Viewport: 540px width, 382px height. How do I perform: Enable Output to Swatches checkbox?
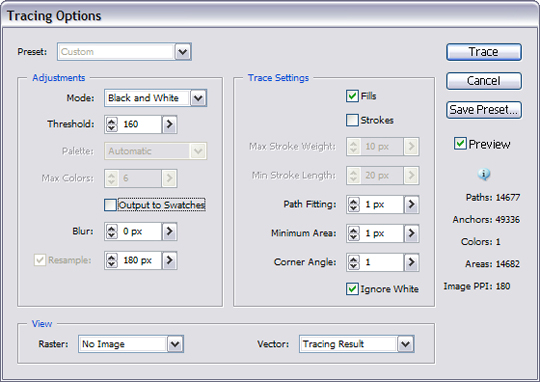tap(110, 205)
